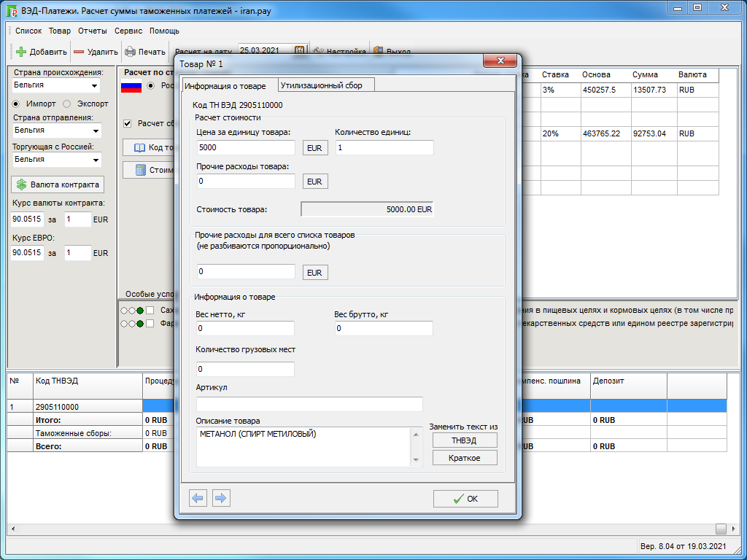Image resolution: width=747 pixels, height=560 pixels.
Task: Toggle the Расчет checkbox beneath the Russian flag
Action: 128,123
